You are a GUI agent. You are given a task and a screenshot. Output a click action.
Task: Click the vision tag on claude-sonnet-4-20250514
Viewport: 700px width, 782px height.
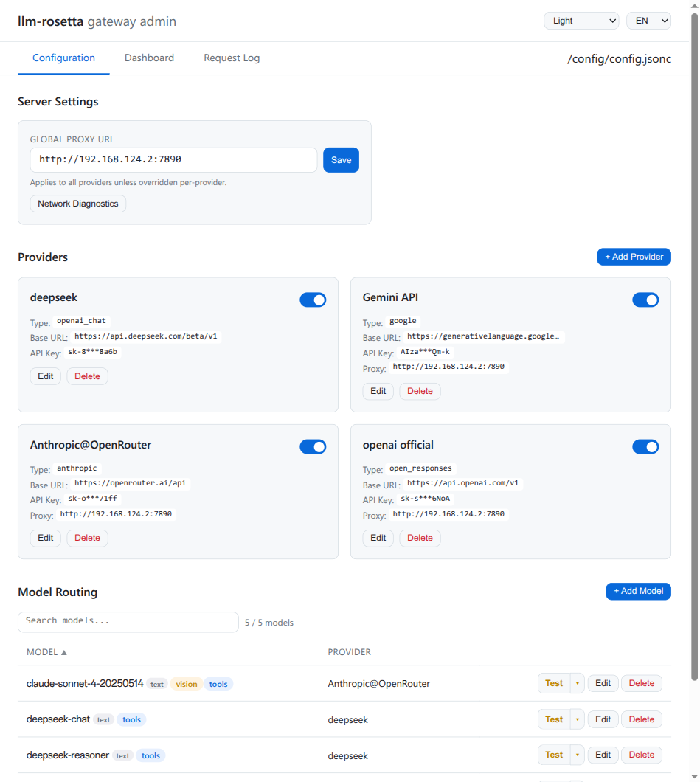point(187,684)
